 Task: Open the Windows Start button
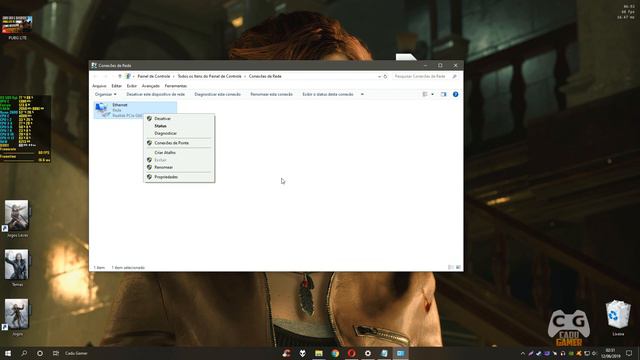pyautogui.click(x=8, y=353)
